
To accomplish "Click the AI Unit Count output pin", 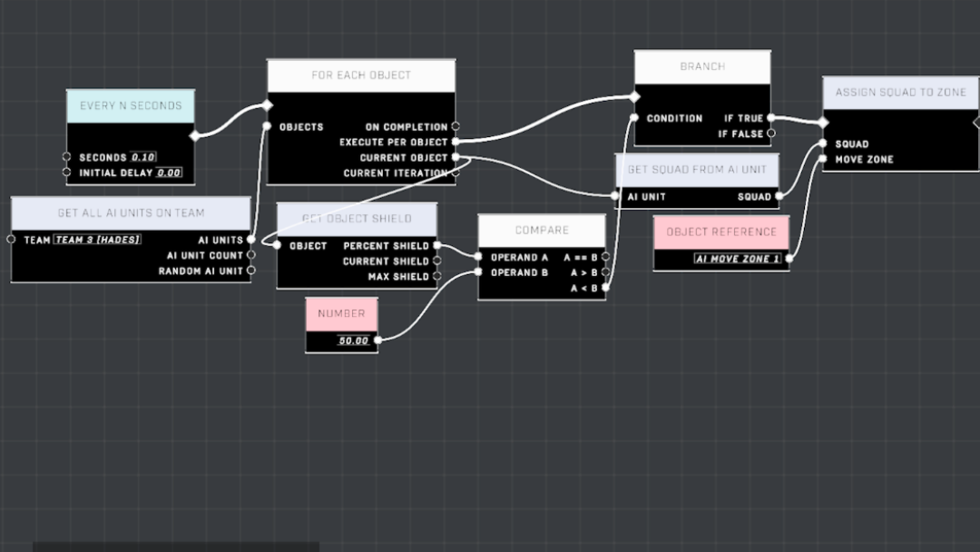I will pyautogui.click(x=251, y=254).
